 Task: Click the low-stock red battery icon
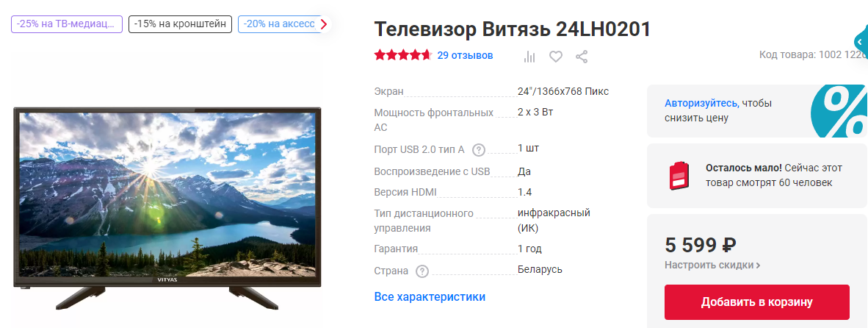679,176
